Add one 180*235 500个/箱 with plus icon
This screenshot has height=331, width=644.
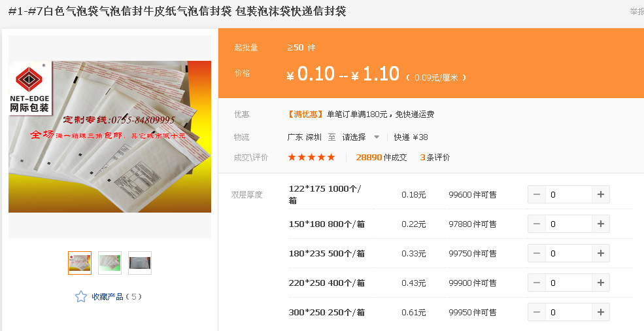600,253
